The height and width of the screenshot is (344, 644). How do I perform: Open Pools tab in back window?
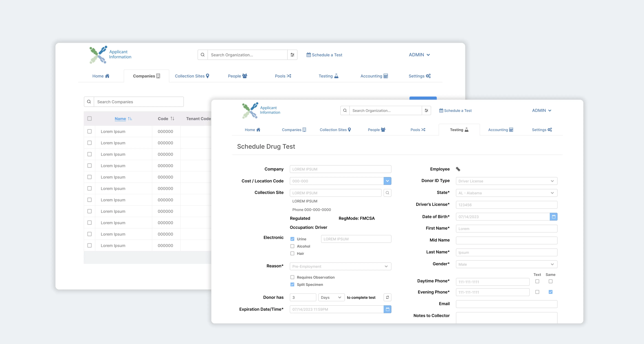coord(283,76)
